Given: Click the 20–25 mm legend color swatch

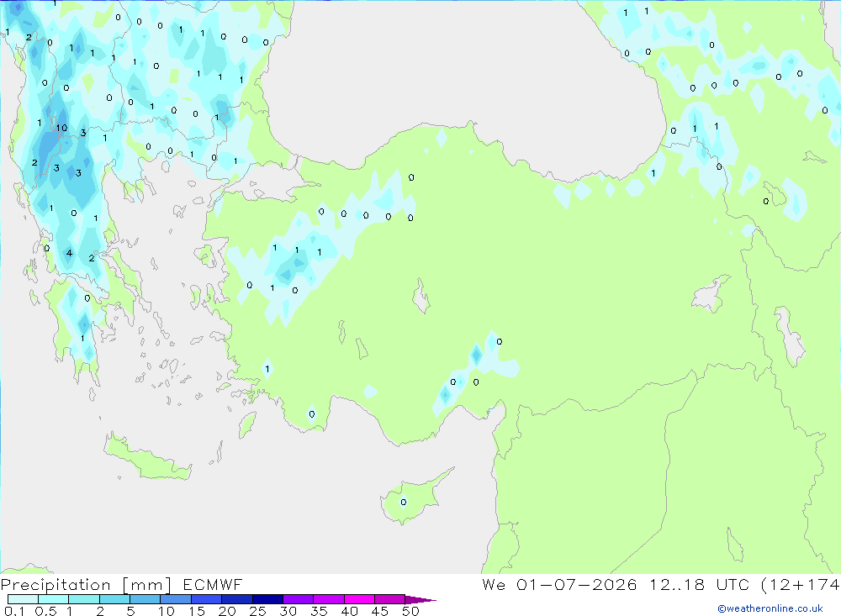Looking at the screenshot, I should pos(237,599).
